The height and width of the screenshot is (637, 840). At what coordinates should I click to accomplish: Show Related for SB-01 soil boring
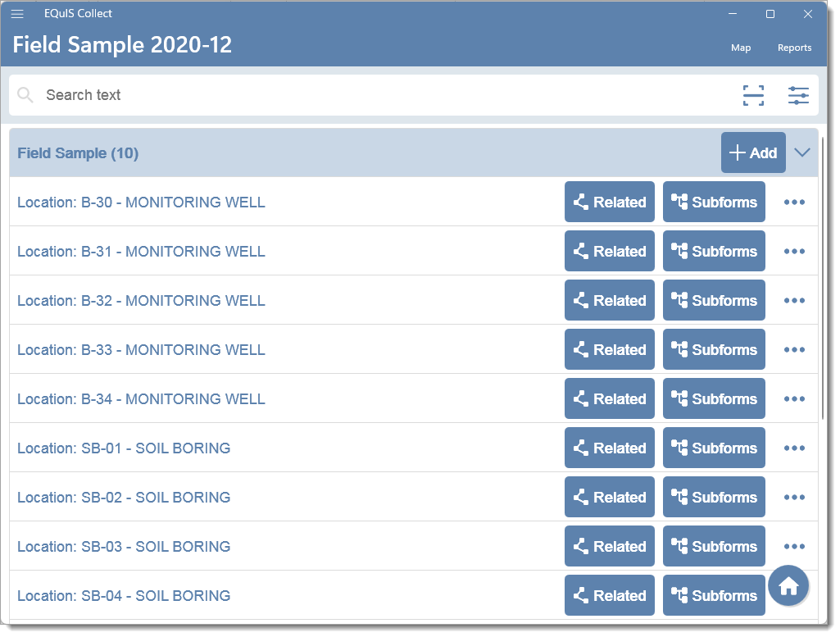(610, 448)
